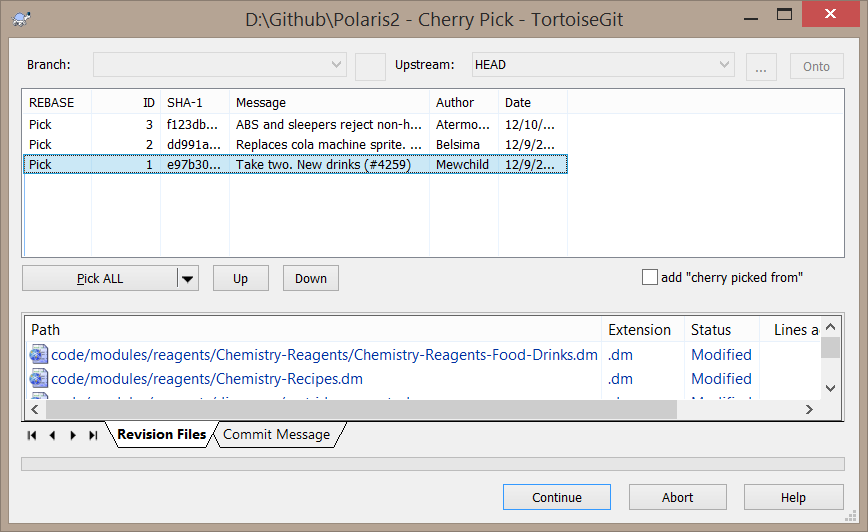Abort the cherry pick operation
The height and width of the screenshot is (532, 868).
[x=678, y=497]
